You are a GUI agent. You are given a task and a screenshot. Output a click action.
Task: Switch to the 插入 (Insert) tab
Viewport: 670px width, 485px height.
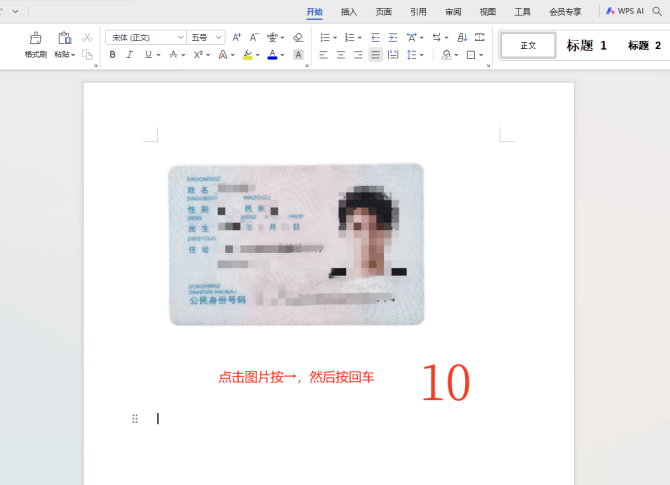[x=349, y=12]
